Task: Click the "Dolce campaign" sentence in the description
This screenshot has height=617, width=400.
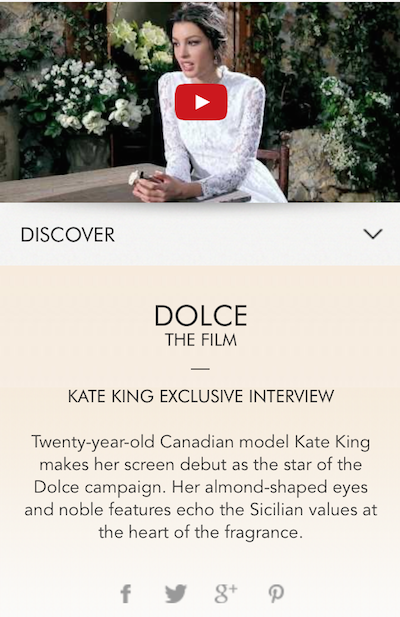Action: point(102,488)
